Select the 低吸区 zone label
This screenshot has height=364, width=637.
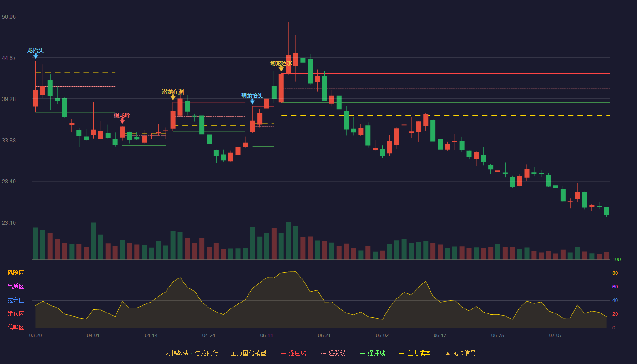pos(15,327)
